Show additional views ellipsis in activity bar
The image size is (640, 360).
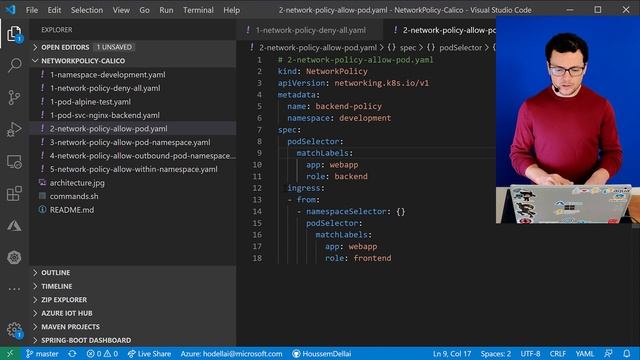14,289
